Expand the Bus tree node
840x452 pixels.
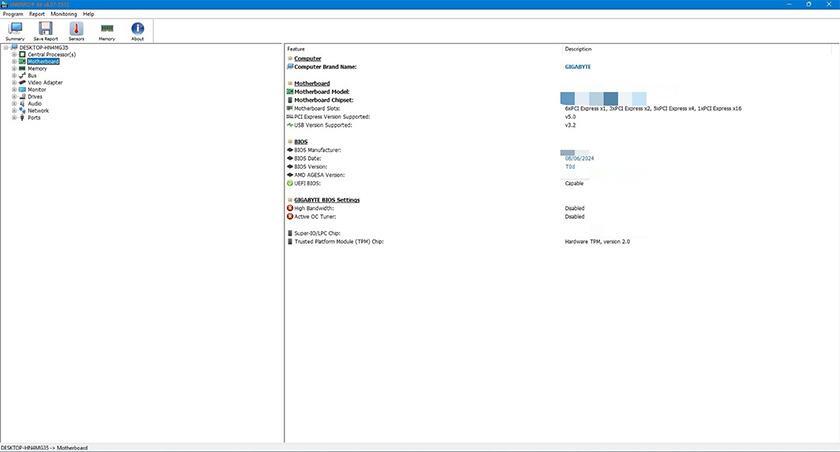[14, 75]
